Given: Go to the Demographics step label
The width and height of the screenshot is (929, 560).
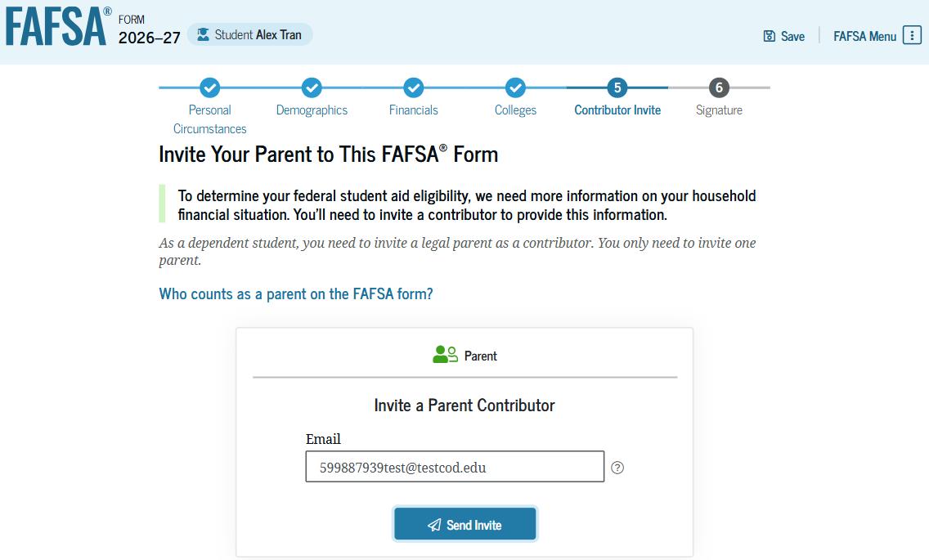Looking at the screenshot, I should tap(312, 110).
